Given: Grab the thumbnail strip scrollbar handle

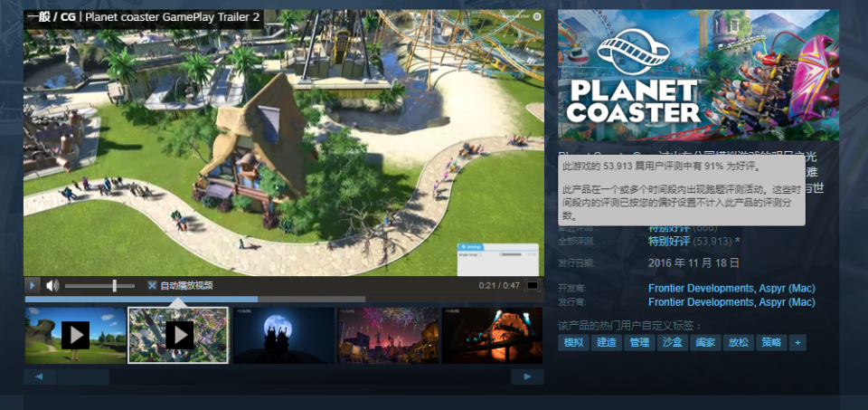Looking at the screenshot, I should (83, 377).
